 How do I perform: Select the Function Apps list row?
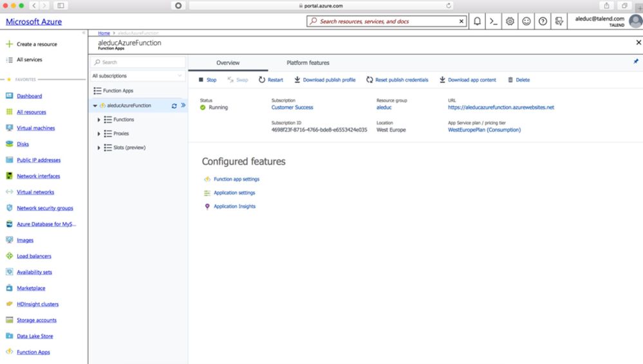138,91
